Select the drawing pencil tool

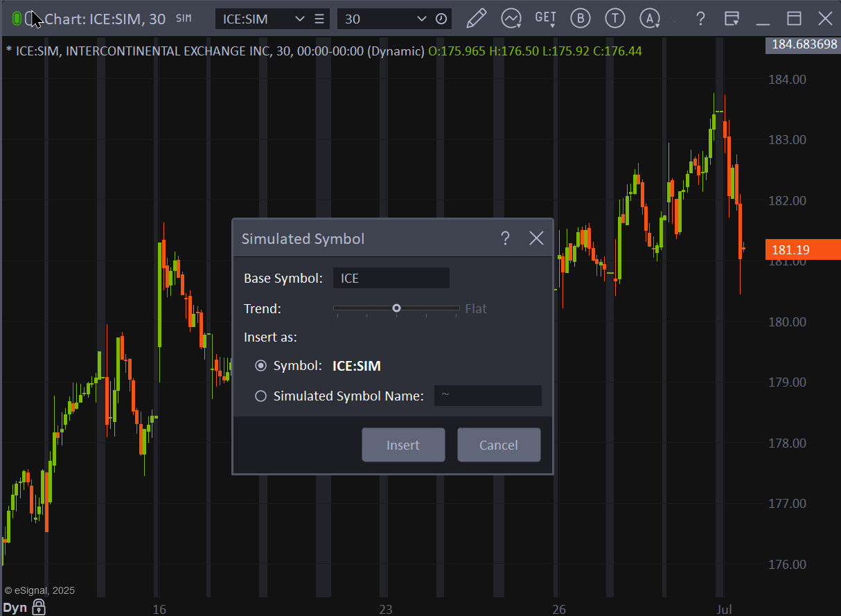tap(477, 19)
